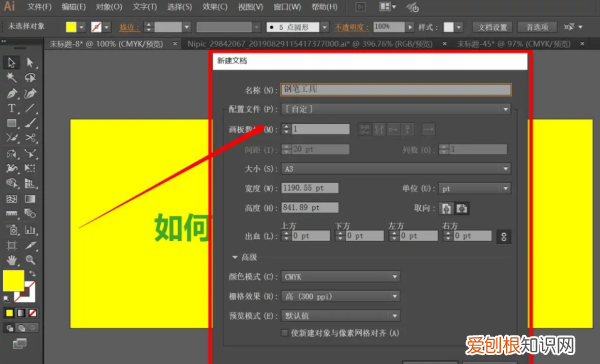This screenshot has height=364, width=600.
Task: Open the 窗口(W) menu
Action: 287,7
